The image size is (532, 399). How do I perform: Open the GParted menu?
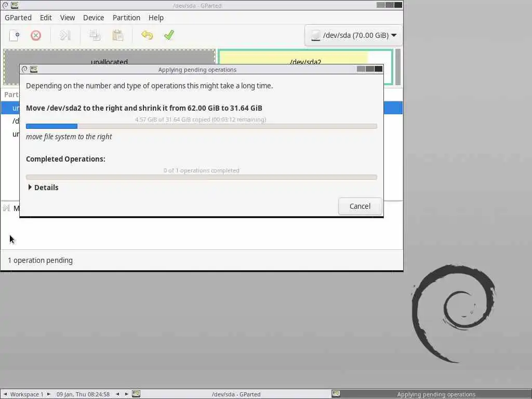tap(18, 18)
